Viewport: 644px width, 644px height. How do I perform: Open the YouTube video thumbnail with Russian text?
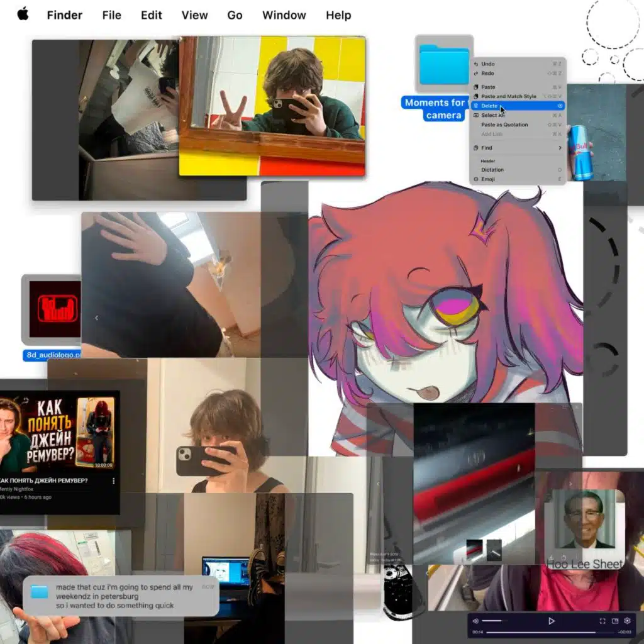tap(58, 433)
